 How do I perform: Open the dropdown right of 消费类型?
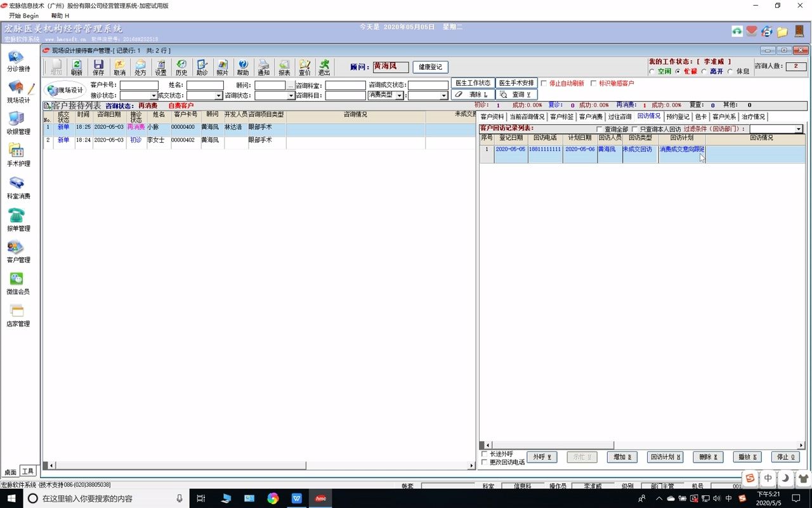pos(444,96)
